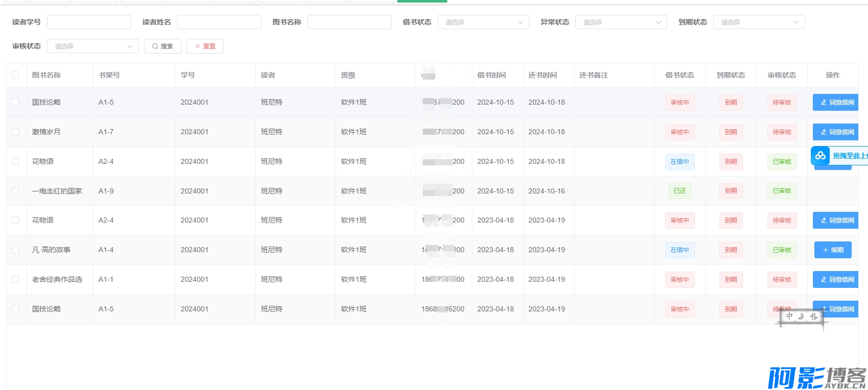
Task: Select the 一炮走红的国家 row checkbox
Action: [x=15, y=191]
